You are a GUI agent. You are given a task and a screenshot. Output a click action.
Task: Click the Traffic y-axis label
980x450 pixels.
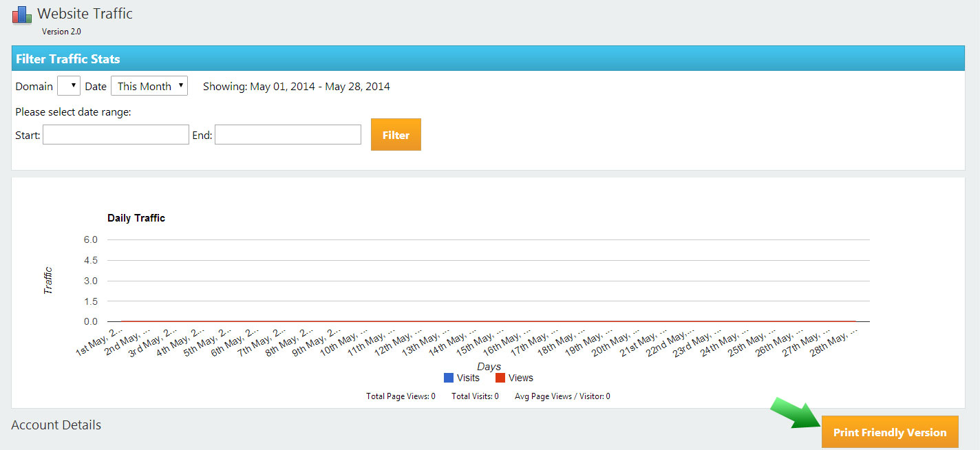pyautogui.click(x=48, y=281)
